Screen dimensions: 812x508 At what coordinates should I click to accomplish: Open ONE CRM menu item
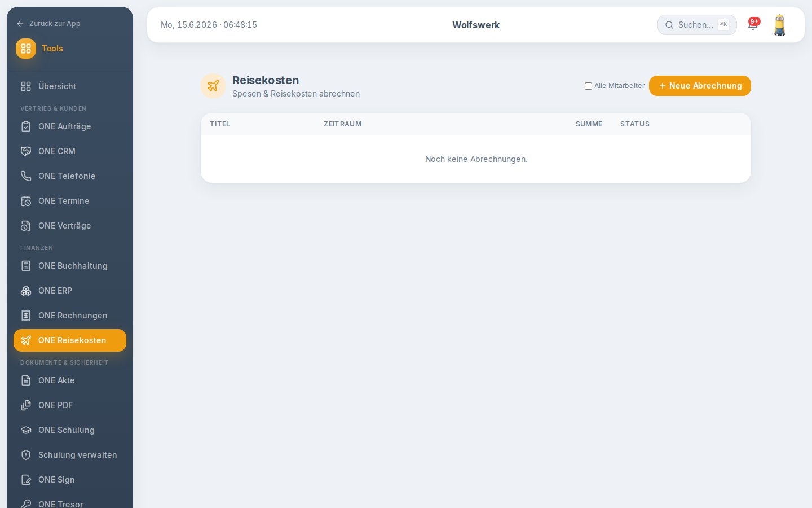[x=70, y=151]
